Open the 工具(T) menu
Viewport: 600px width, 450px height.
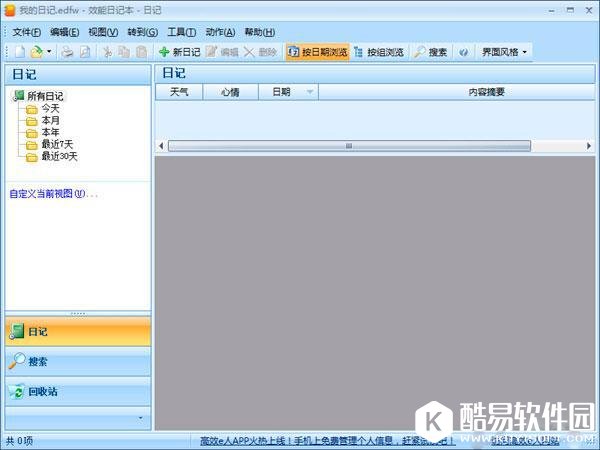tap(182, 33)
